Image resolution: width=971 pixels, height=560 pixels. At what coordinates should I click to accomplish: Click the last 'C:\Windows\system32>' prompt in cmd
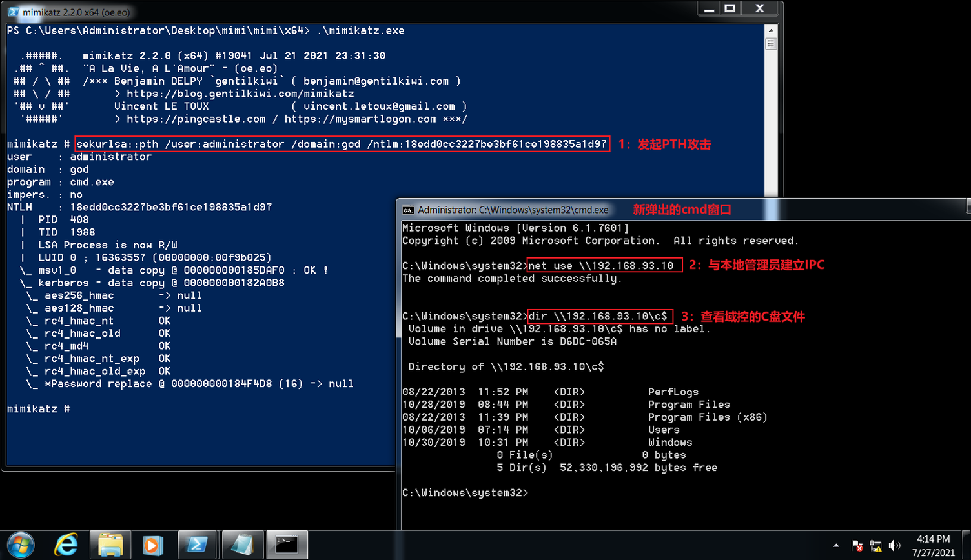click(x=465, y=493)
